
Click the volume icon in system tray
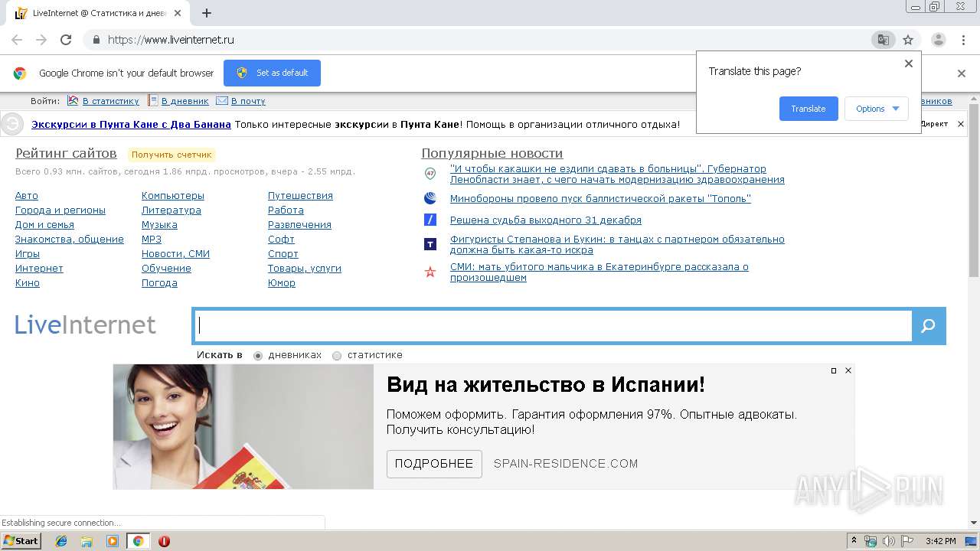(888, 541)
